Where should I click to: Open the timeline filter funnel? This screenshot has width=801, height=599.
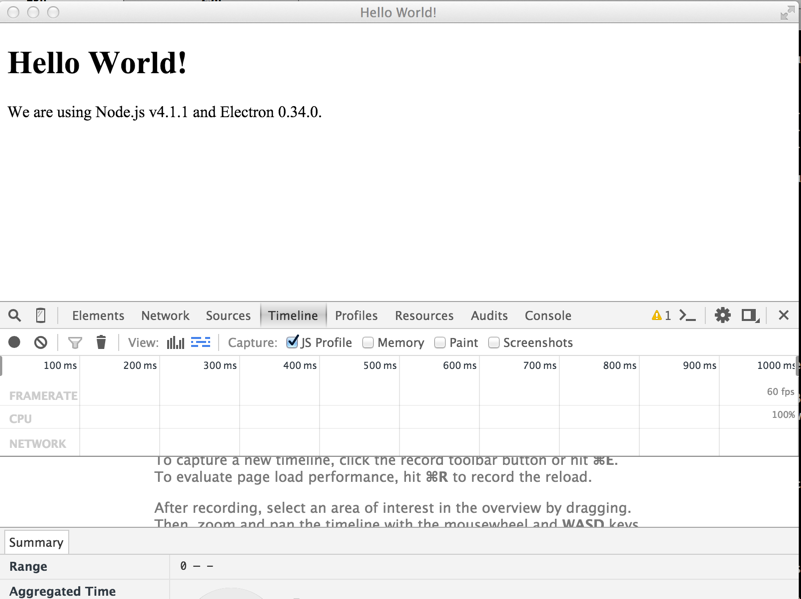pos(75,343)
